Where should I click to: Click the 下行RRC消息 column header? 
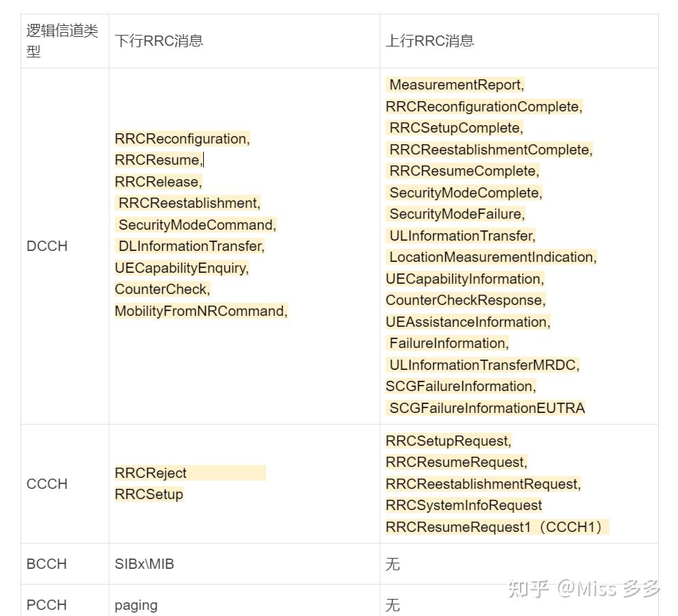pos(159,40)
